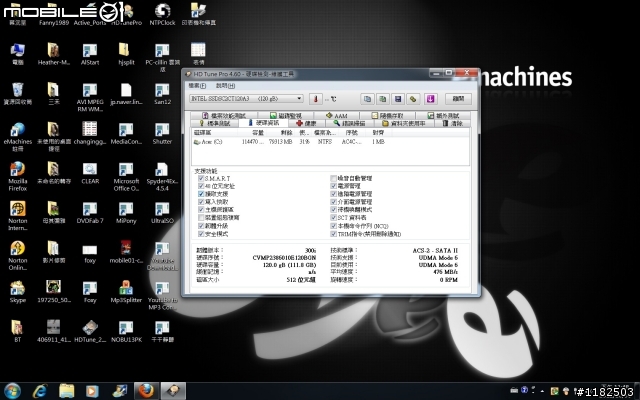Viewport: 640px width, 400px height.
Task: Click the purple down-arrow toolbar icon
Action: pos(430,99)
